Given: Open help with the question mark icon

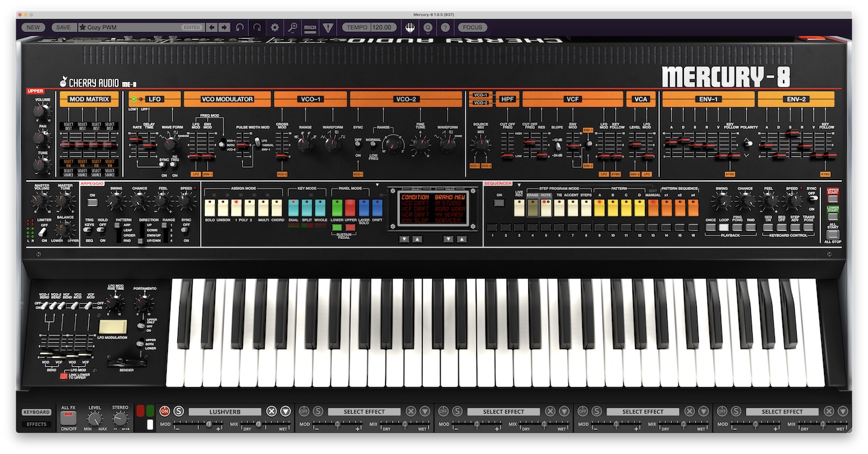Looking at the screenshot, I should click(445, 27).
